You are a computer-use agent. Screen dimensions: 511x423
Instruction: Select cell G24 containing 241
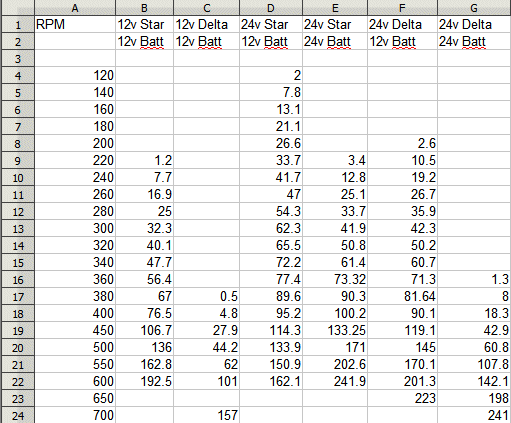[x=474, y=415]
